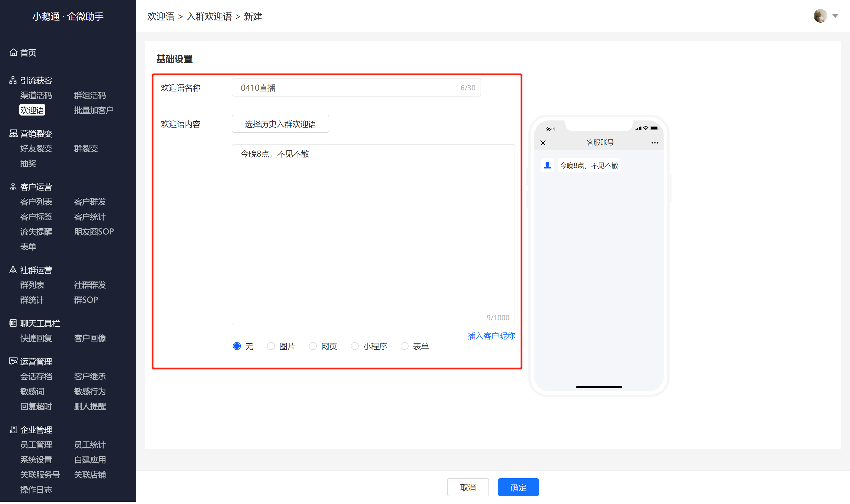Select the 网页 attachment radio option
This screenshot has height=504, width=850.
(313, 346)
